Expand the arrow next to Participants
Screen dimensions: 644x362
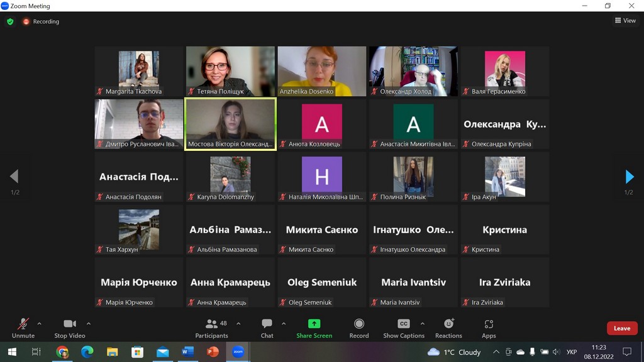(238, 324)
